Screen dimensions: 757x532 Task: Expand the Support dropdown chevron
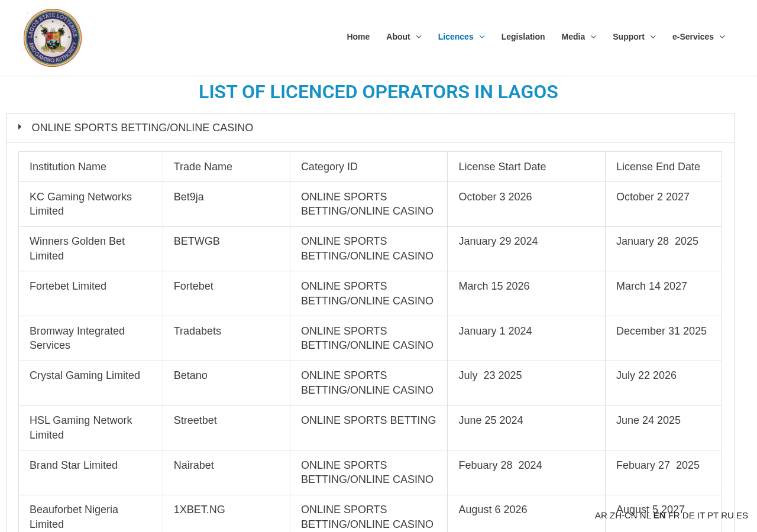pos(653,37)
